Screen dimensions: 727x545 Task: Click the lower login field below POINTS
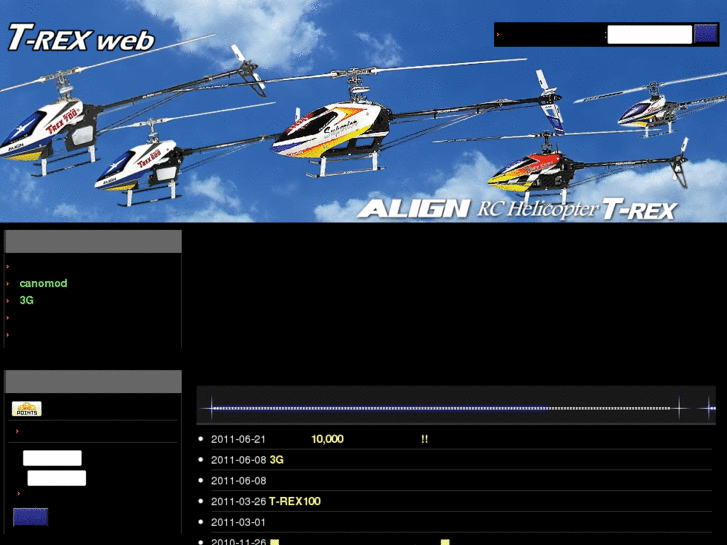(57, 478)
